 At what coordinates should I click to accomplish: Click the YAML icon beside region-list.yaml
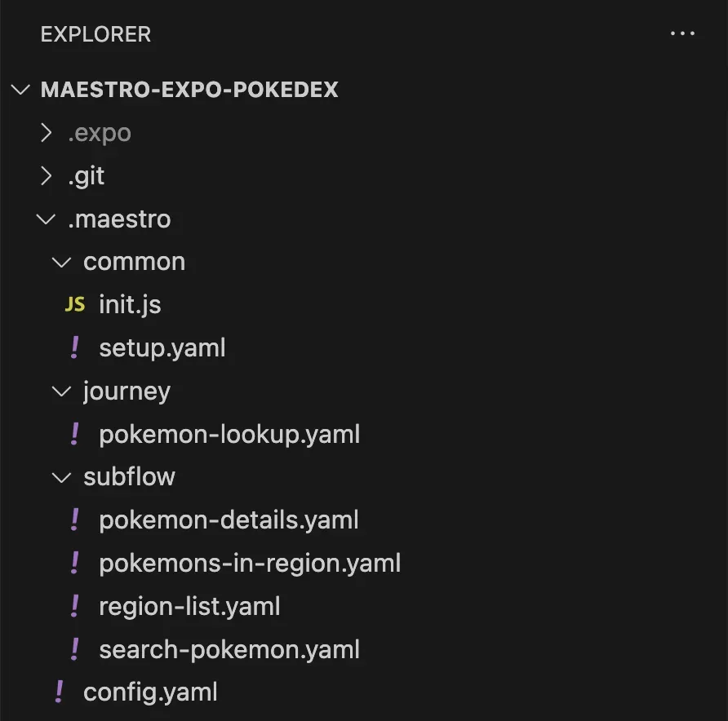click(75, 606)
